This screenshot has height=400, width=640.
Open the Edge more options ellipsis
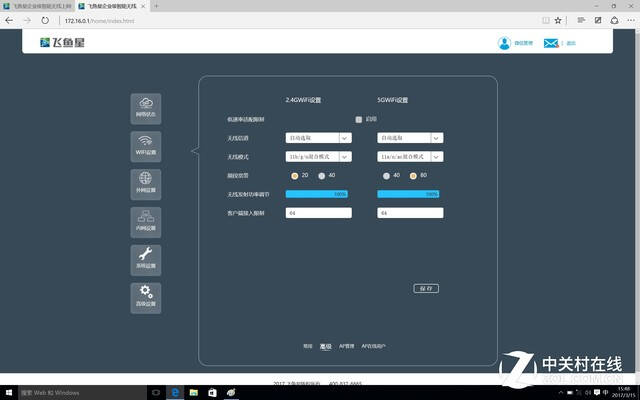coord(631,20)
